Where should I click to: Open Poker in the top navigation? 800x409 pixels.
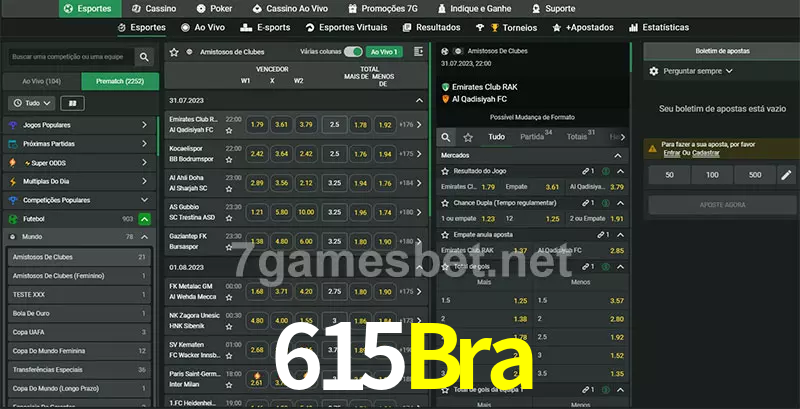(x=215, y=9)
